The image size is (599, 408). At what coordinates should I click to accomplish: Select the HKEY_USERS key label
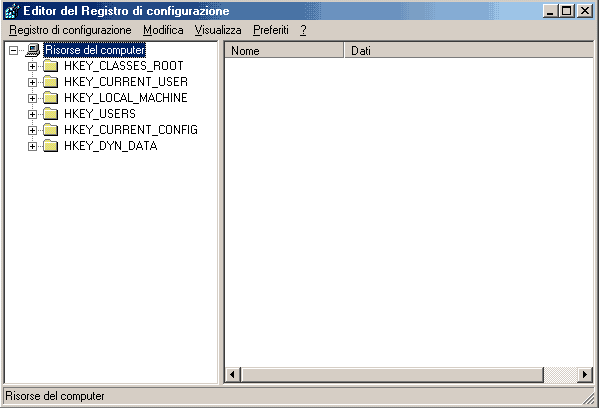pos(100,114)
